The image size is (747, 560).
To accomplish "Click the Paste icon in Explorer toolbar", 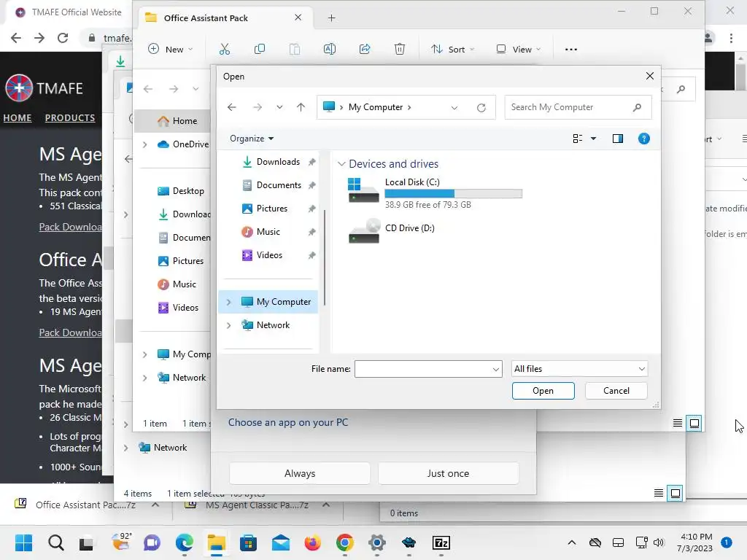I will point(295,49).
